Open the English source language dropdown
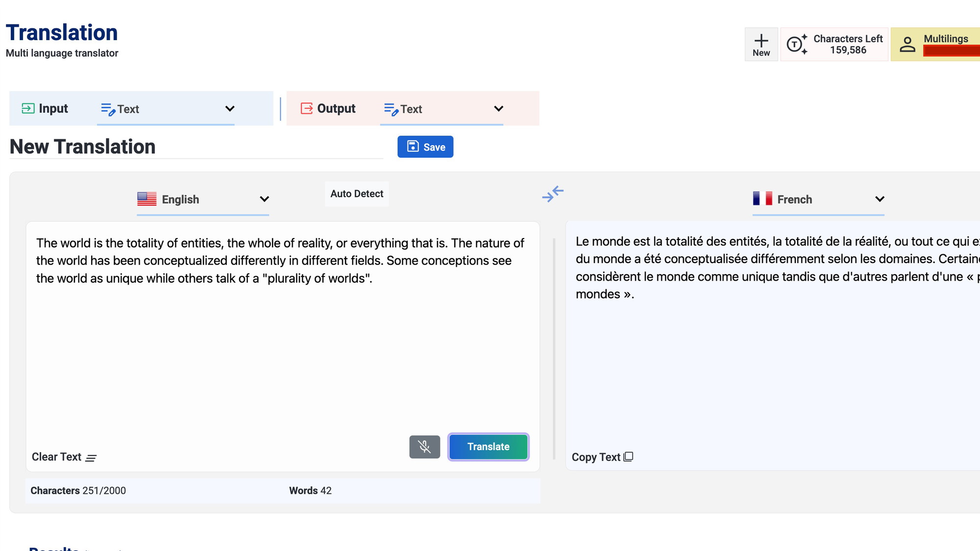 coord(264,199)
